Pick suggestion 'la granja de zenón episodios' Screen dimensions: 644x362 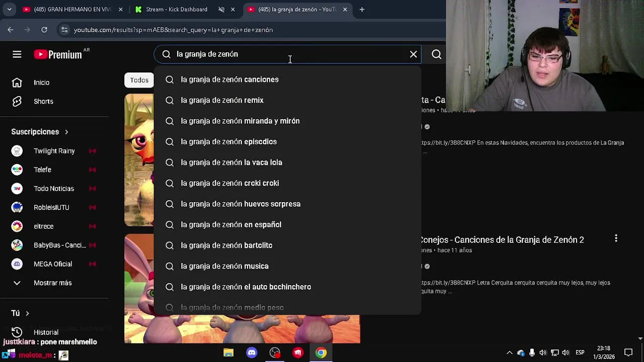[x=287, y=142]
